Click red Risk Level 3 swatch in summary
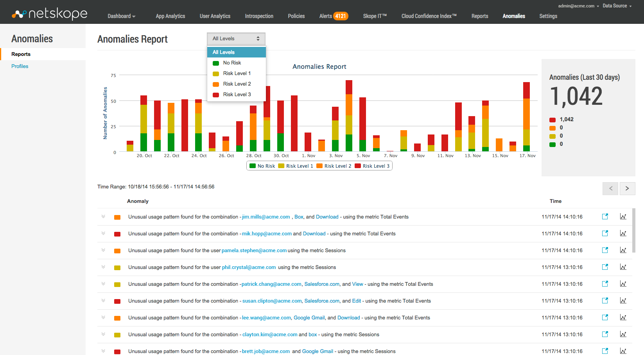The height and width of the screenshot is (355, 644). pos(553,120)
